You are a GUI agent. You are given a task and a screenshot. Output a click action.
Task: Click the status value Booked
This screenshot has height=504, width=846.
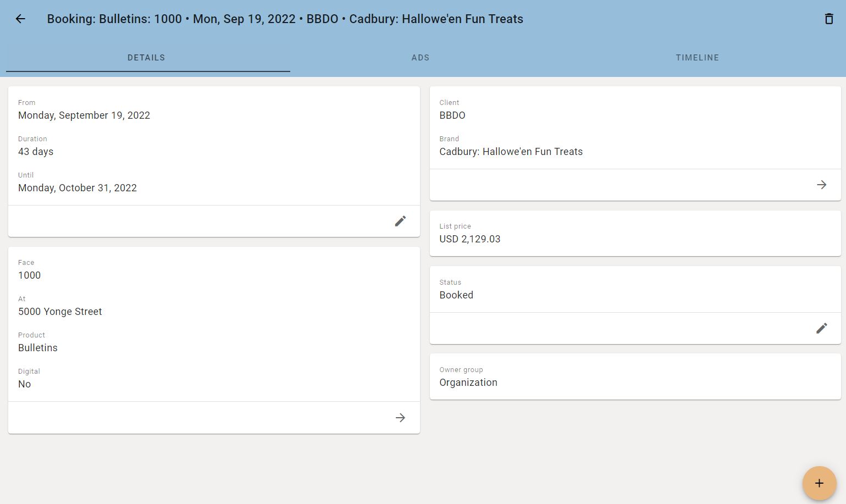456,295
